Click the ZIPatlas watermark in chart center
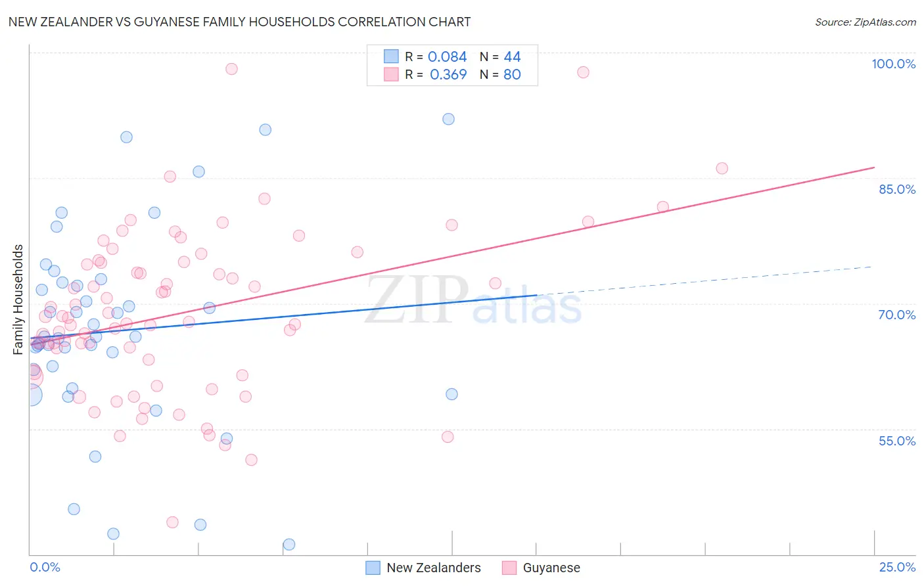 point(473,301)
